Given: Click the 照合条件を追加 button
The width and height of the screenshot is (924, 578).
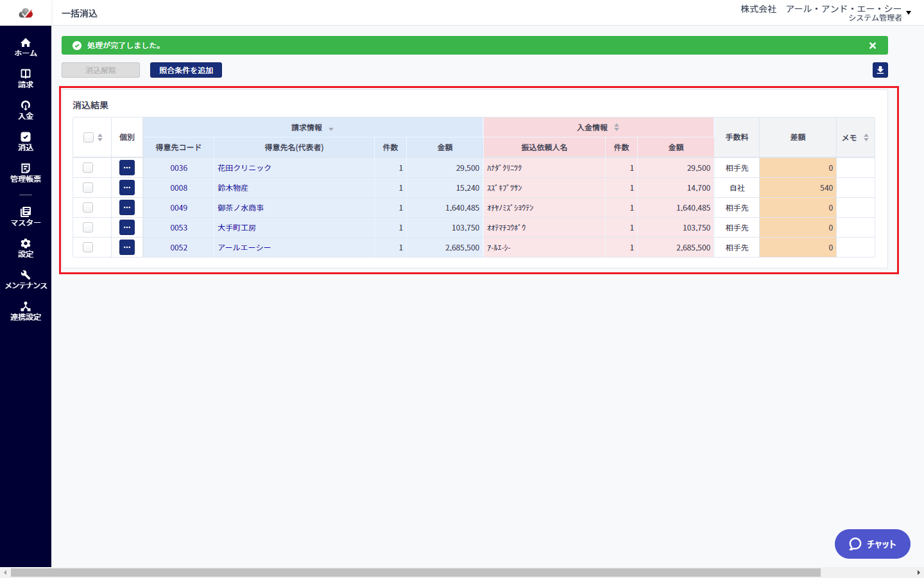Looking at the screenshot, I should tap(186, 70).
